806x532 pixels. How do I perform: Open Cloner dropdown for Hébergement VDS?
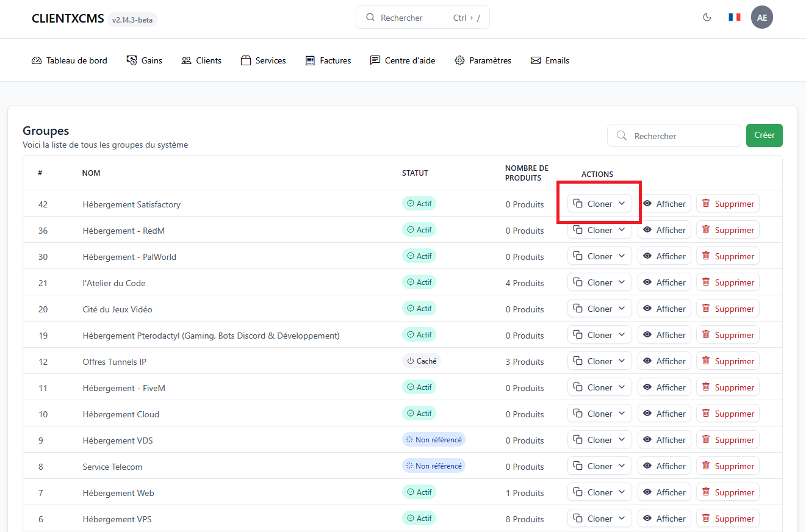622,440
